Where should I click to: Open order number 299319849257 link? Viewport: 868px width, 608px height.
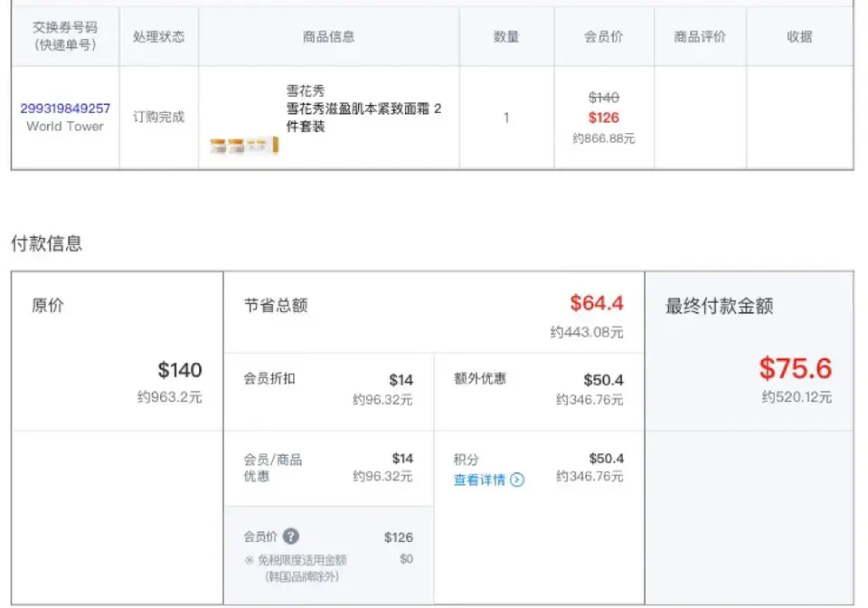pyautogui.click(x=65, y=109)
